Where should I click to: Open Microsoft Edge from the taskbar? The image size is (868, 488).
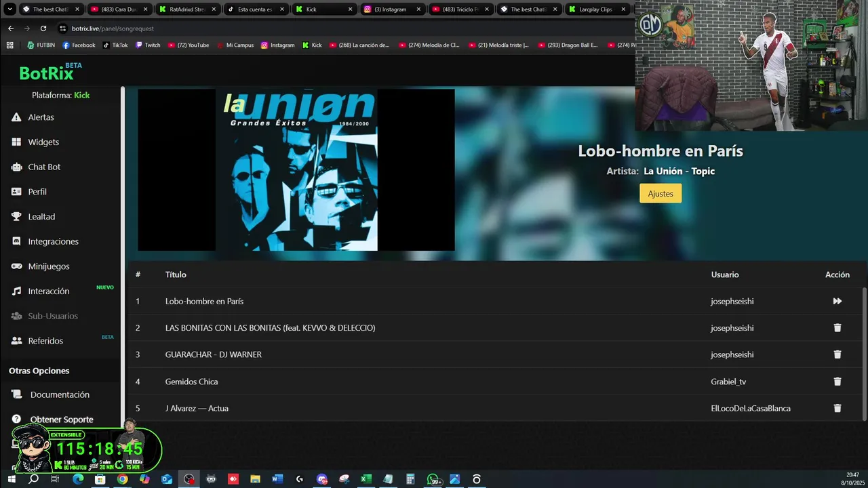(78, 479)
